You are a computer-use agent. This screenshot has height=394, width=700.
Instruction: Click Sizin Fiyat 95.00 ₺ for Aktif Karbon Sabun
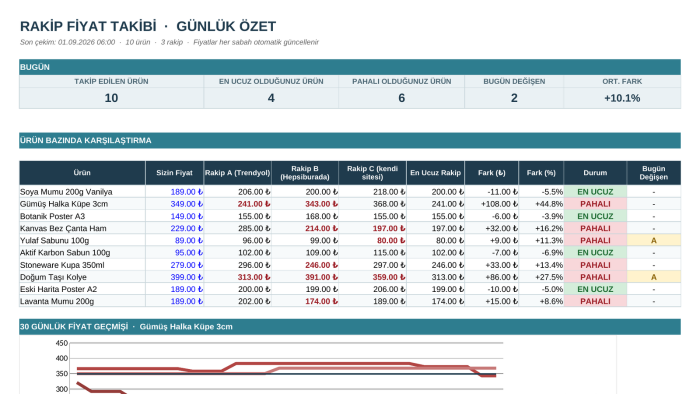(x=174, y=253)
